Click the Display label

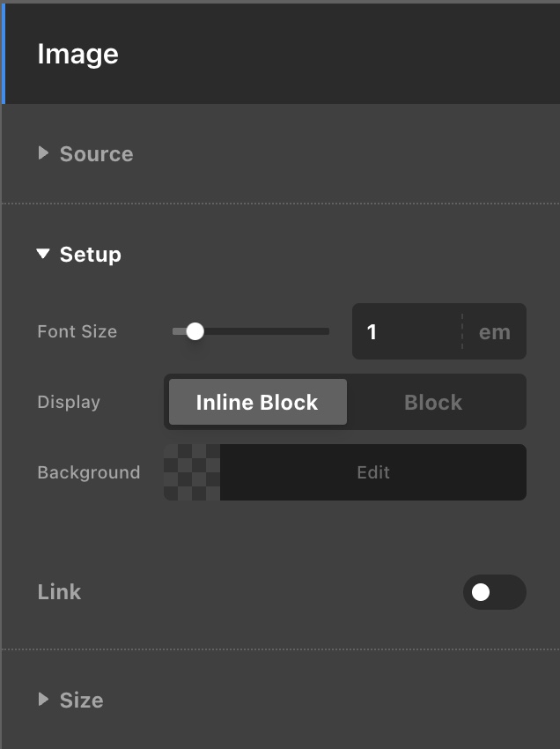(69, 403)
